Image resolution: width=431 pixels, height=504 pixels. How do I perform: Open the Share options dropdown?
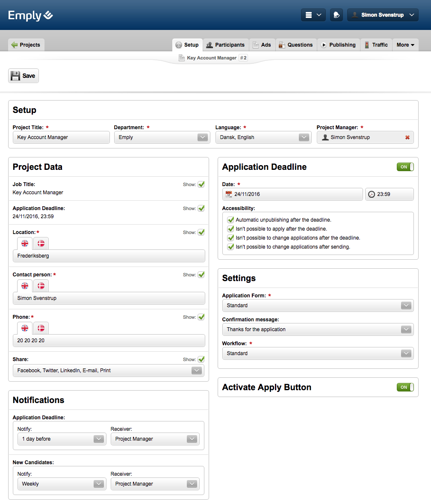pyautogui.click(x=109, y=371)
